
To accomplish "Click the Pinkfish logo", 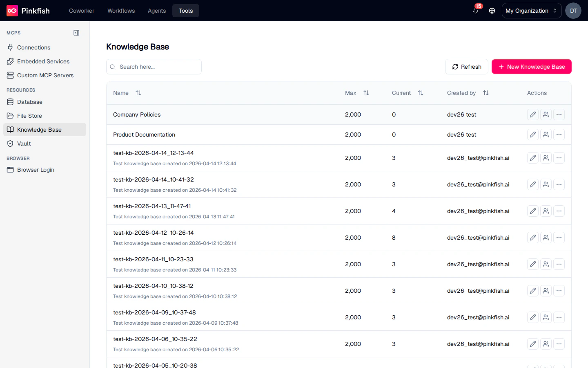I will point(28,11).
